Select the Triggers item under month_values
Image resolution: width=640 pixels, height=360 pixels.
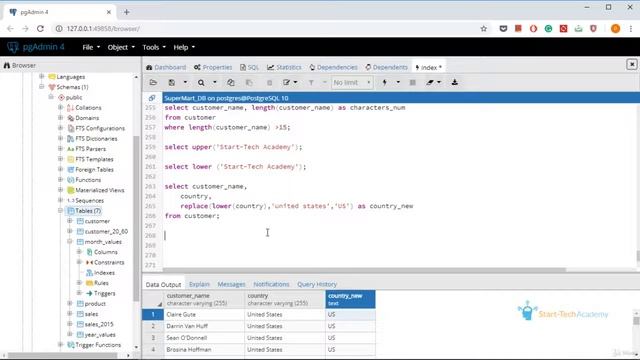tap(100, 293)
